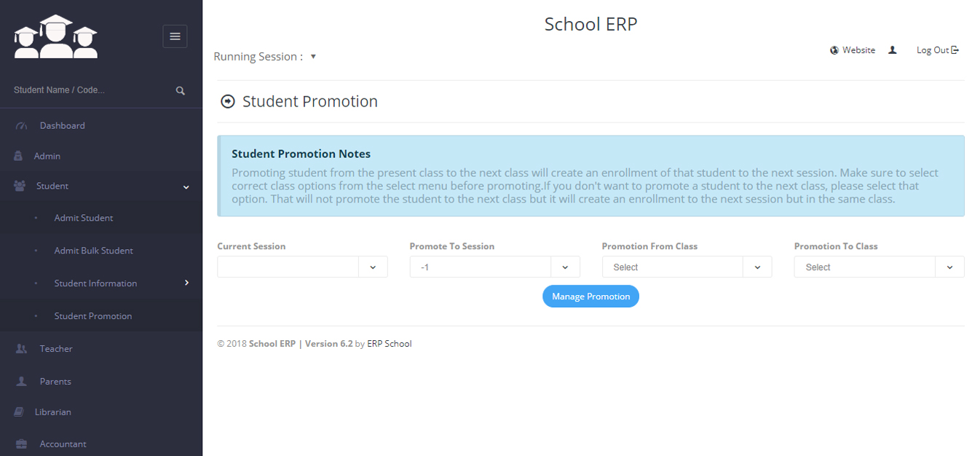Click the user profile icon

(x=893, y=50)
